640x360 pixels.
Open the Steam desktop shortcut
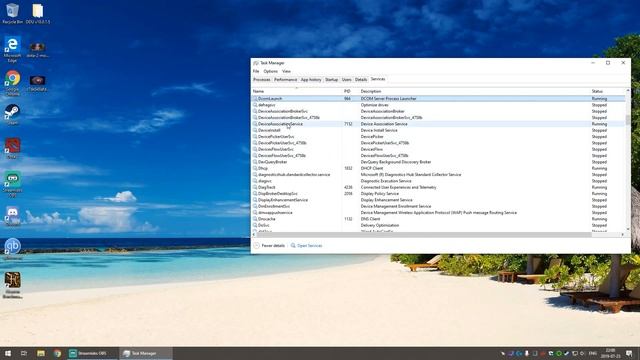pyautogui.click(x=12, y=114)
